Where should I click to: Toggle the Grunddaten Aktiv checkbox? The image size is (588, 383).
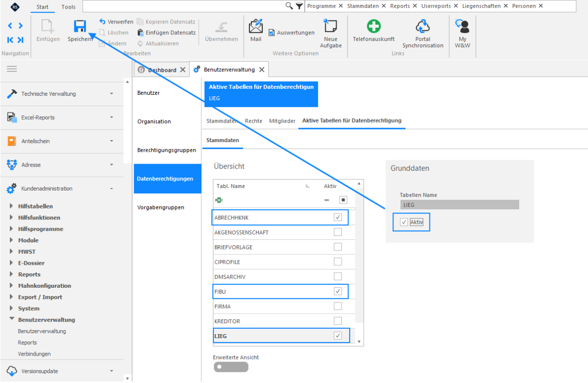(x=404, y=222)
